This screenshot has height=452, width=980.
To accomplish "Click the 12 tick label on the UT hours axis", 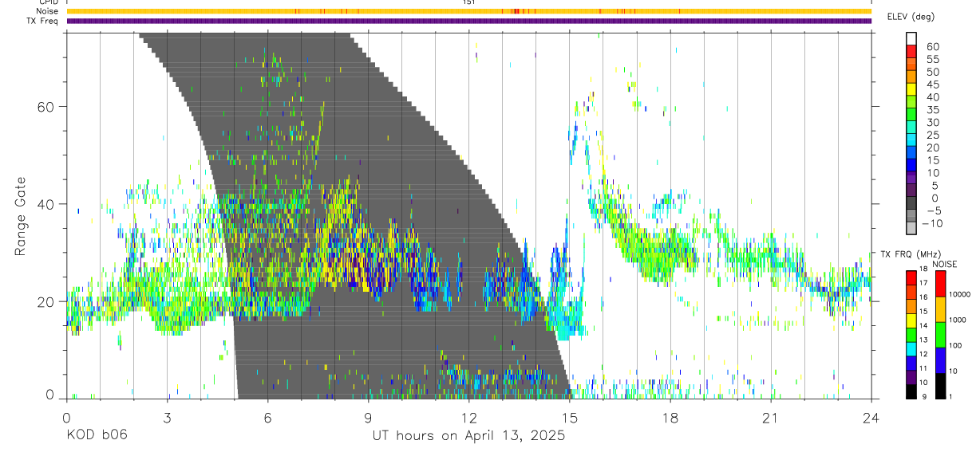I will 468,417.
